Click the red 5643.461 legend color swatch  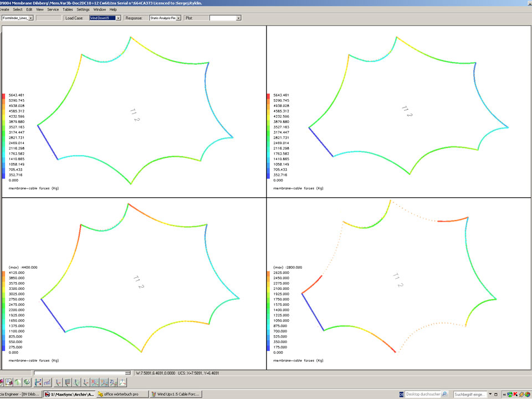click(x=4, y=95)
